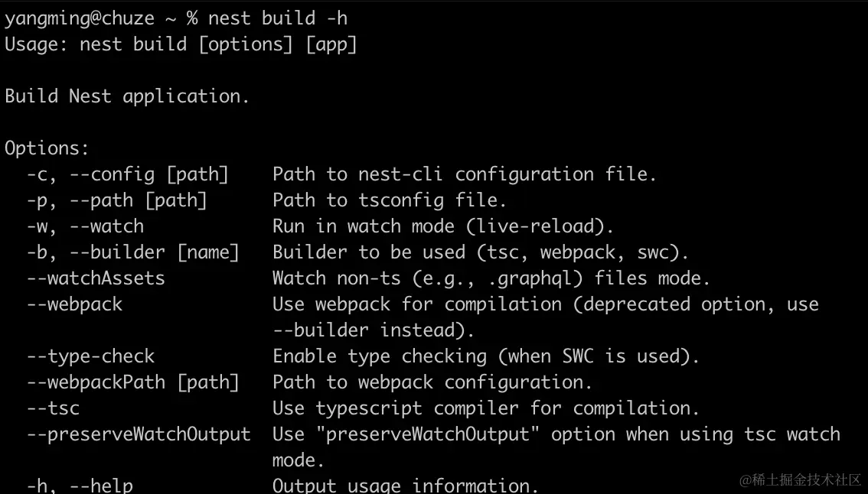Click the 'nest build -h' command text
This screenshot has width=868, height=494.
277,18
